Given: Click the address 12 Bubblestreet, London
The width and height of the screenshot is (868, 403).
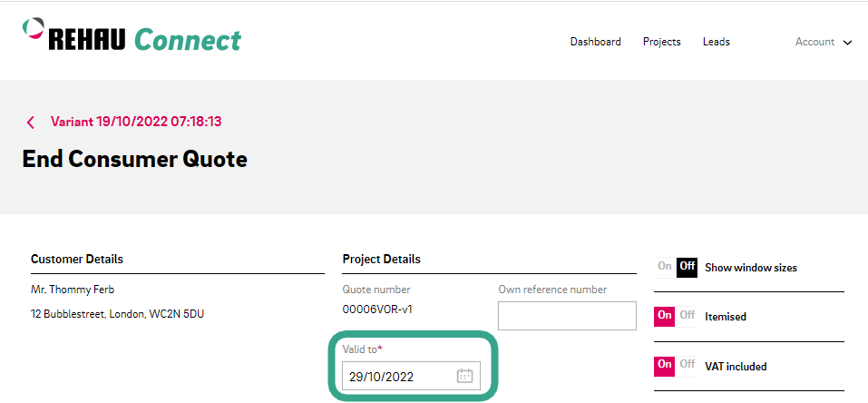Looking at the screenshot, I should click(x=119, y=314).
